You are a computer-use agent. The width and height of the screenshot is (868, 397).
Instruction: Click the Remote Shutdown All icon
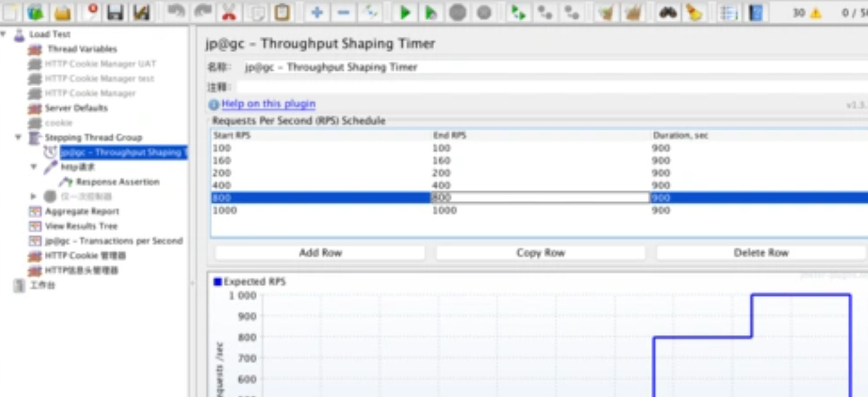(572, 11)
